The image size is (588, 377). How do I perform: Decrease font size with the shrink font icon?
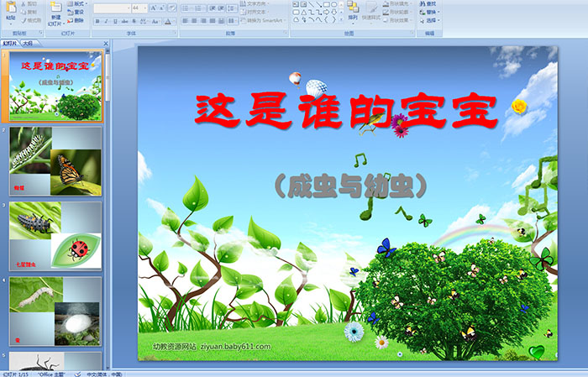click(162, 8)
